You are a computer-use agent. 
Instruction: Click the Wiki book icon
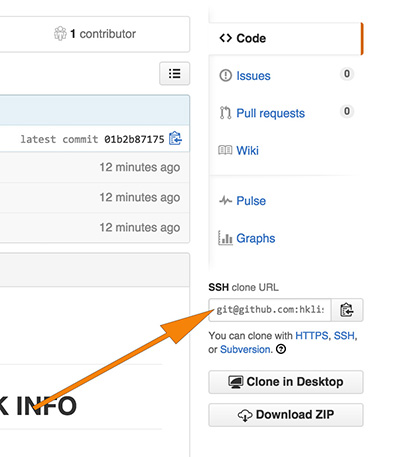pyautogui.click(x=225, y=150)
